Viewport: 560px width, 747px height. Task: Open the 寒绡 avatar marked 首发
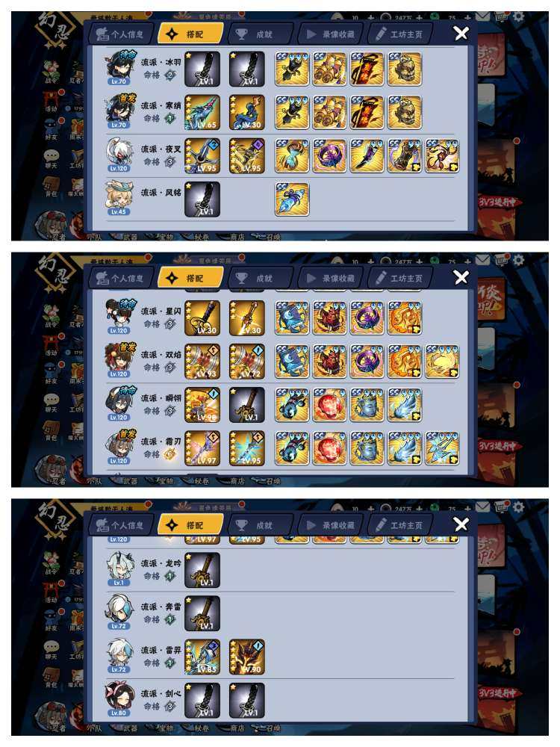(119, 111)
